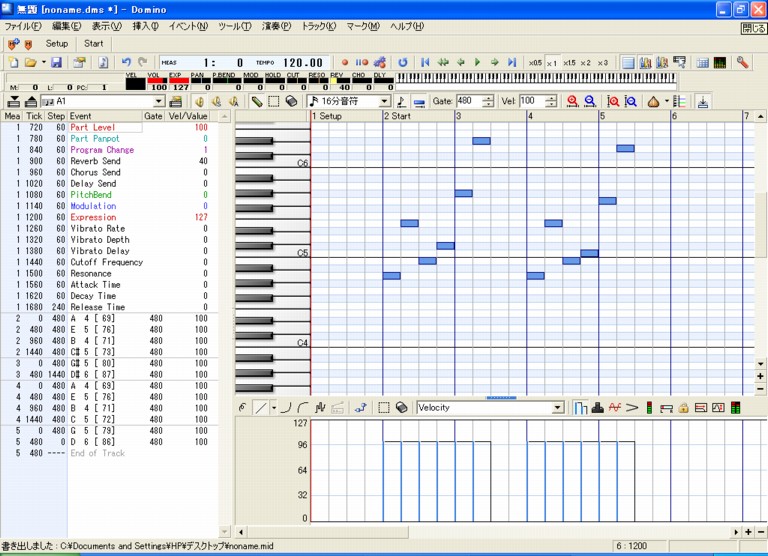
Task: Click the stamp icon in the velocity toolbar
Action: (598, 408)
